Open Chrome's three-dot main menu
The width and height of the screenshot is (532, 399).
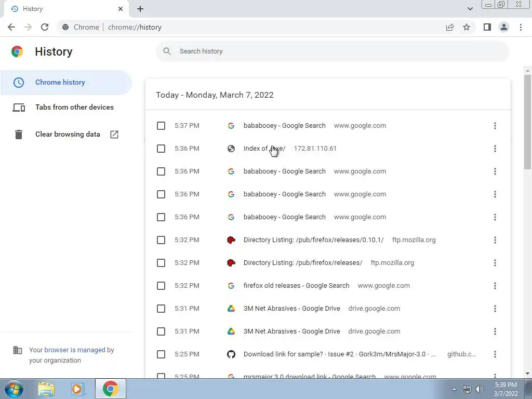[x=521, y=27]
